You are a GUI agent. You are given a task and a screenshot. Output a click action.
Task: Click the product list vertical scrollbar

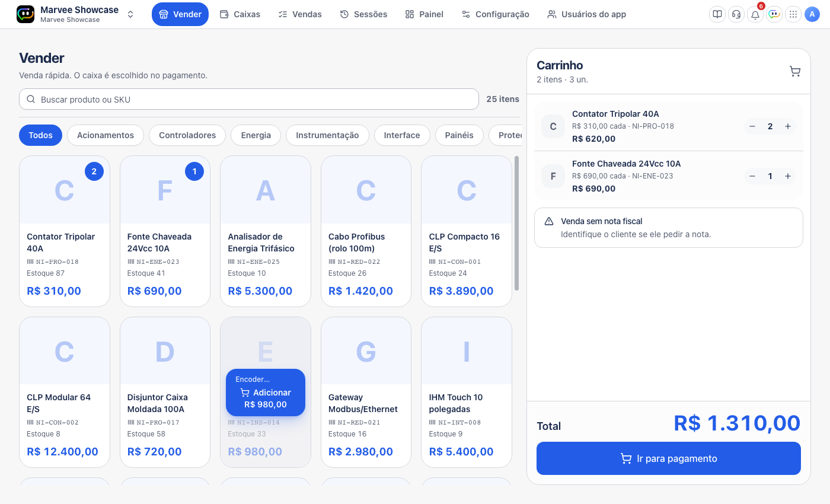(x=516, y=223)
